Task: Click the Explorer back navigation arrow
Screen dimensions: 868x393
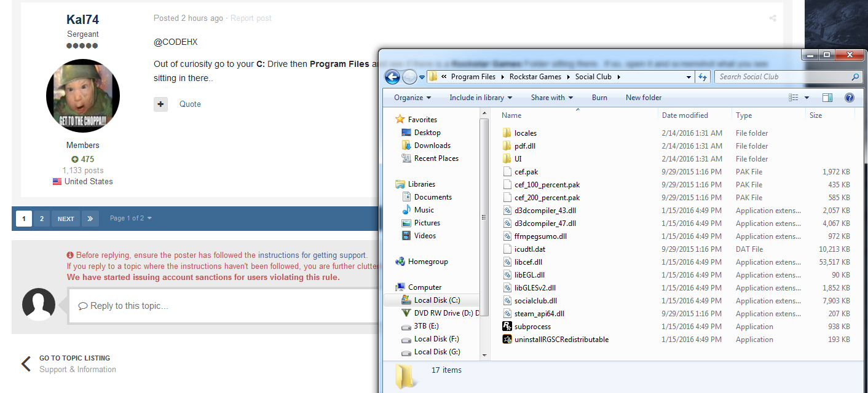Action: 392,77
